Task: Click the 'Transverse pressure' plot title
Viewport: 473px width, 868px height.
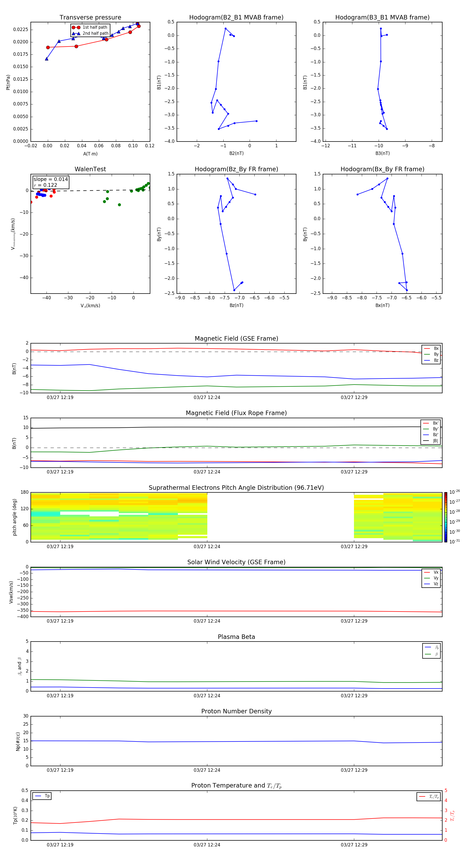Action: pyautogui.click(x=90, y=17)
